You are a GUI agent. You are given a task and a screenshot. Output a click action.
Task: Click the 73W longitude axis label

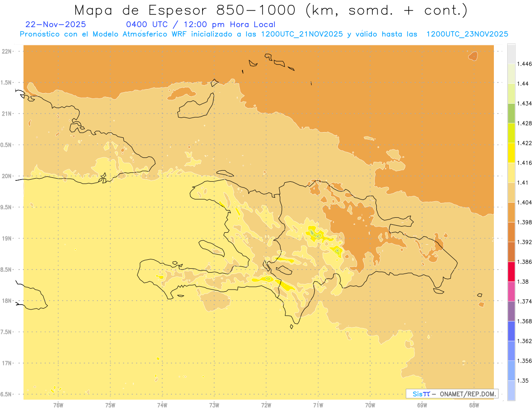pyautogui.click(x=214, y=405)
